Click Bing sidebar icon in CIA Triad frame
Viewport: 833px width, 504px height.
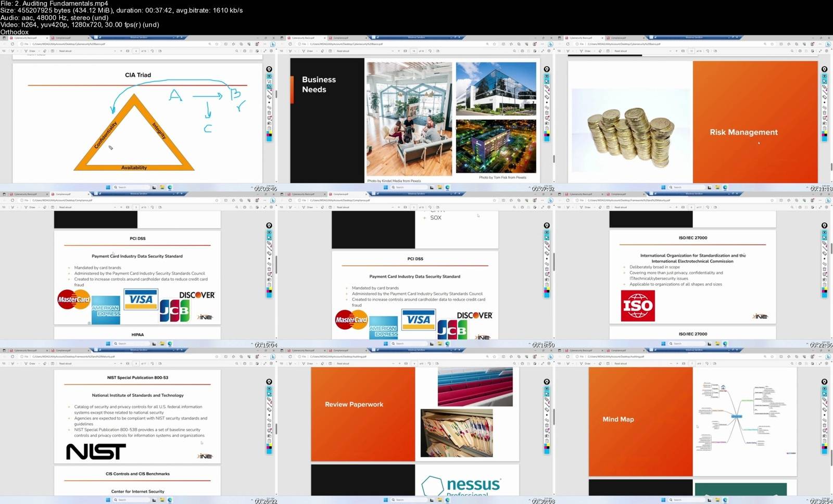272,44
